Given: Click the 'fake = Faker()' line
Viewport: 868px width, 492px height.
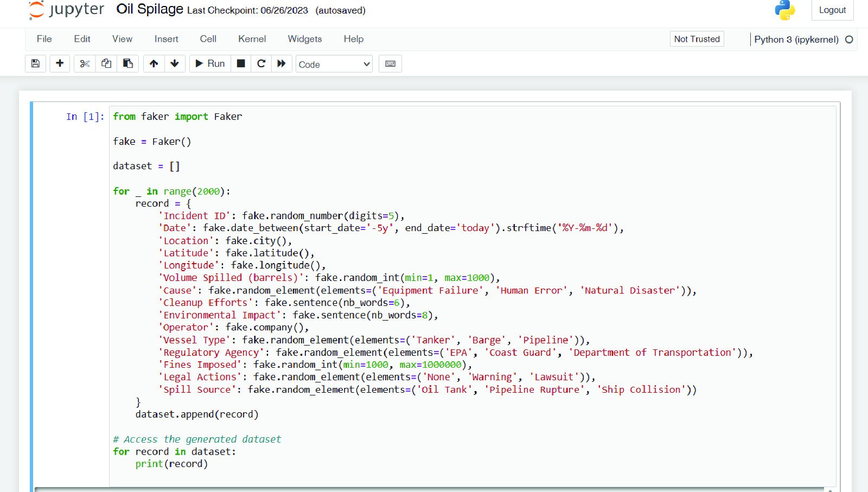Looking at the screenshot, I should (x=152, y=142).
